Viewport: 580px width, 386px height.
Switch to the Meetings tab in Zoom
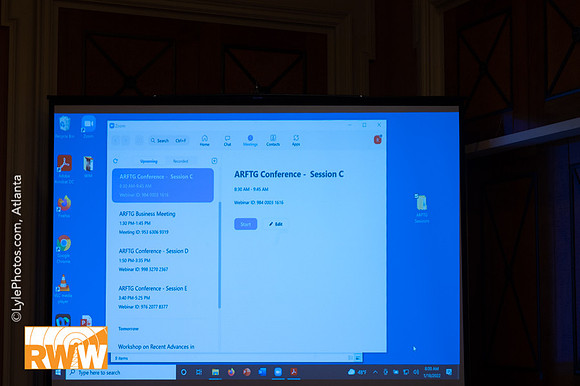coord(250,140)
